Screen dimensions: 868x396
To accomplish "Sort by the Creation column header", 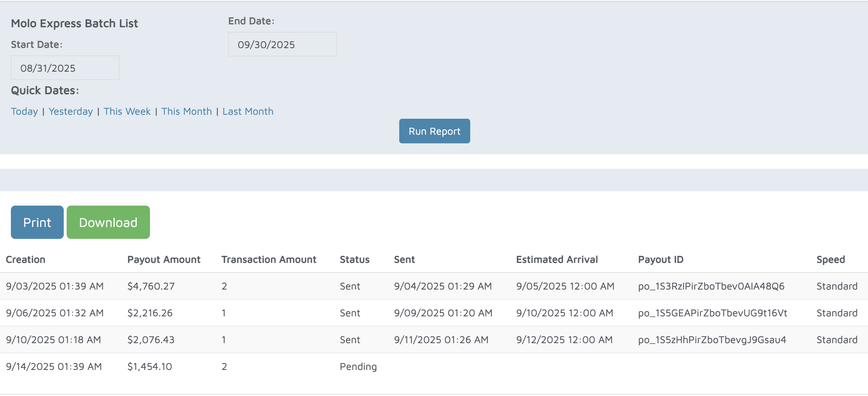I will 26,260.
